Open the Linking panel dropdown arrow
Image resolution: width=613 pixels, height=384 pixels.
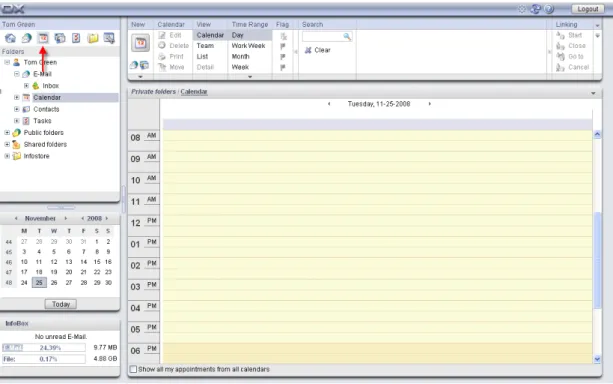click(x=597, y=25)
